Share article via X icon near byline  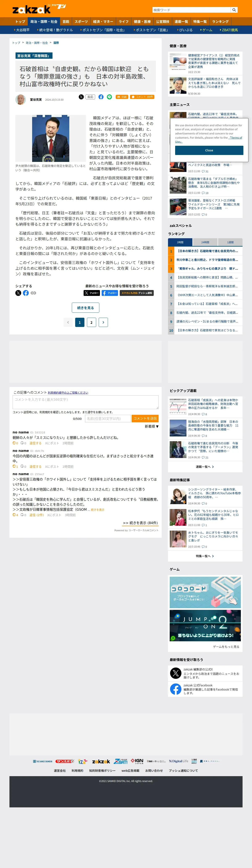click(x=81, y=97)
